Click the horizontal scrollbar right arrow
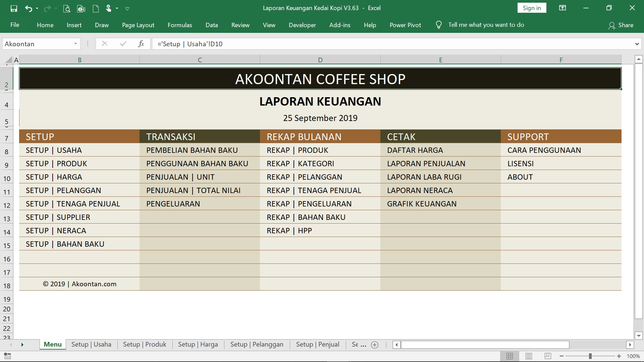 [630, 345]
